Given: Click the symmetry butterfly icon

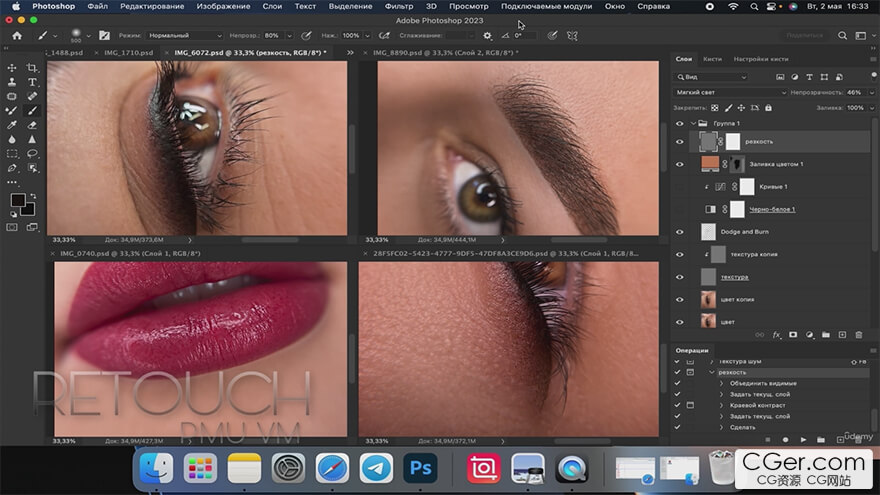Looking at the screenshot, I should (x=572, y=35).
